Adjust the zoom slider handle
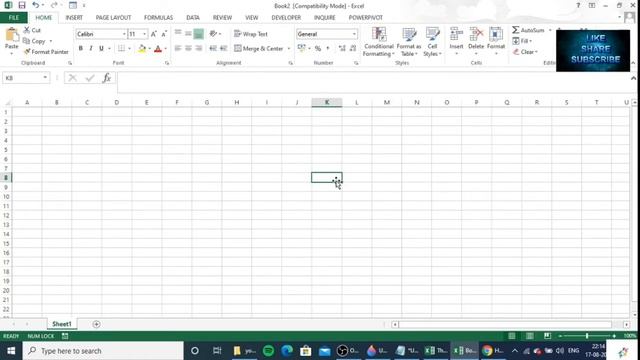The height and width of the screenshot is (360, 640). [x=587, y=336]
